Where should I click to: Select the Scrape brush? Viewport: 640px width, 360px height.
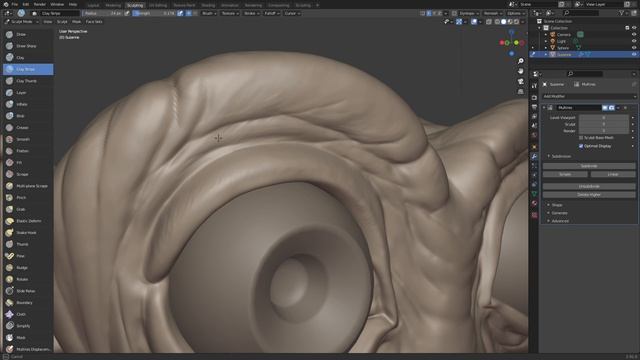pos(28,174)
